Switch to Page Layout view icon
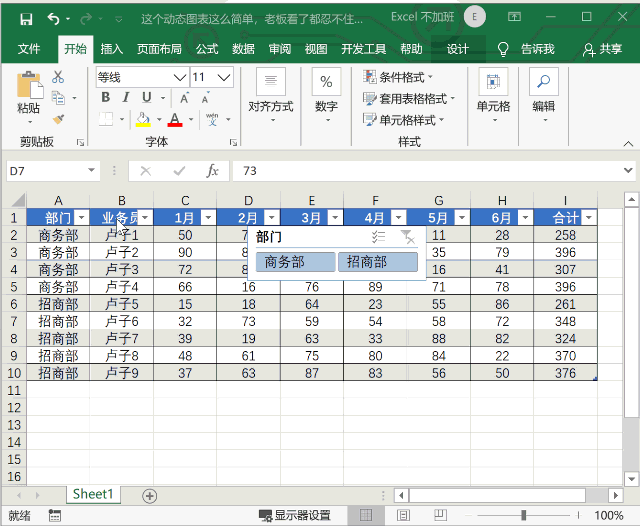The width and height of the screenshot is (640, 526). point(403,515)
